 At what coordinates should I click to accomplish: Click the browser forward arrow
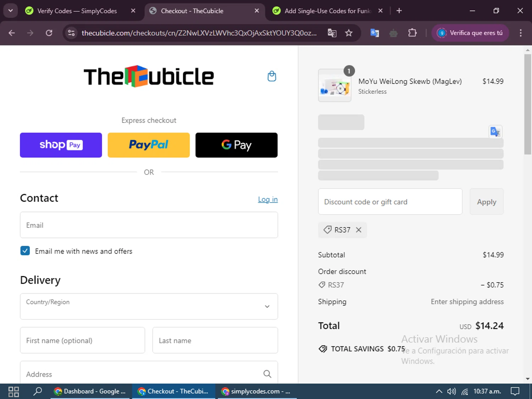30,33
